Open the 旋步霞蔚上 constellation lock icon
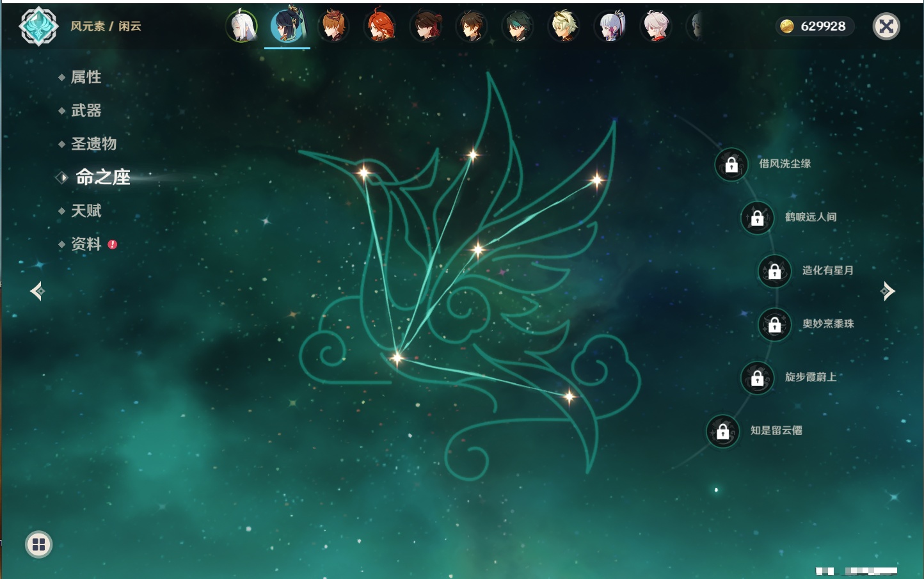This screenshot has width=924, height=579. click(758, 377)
